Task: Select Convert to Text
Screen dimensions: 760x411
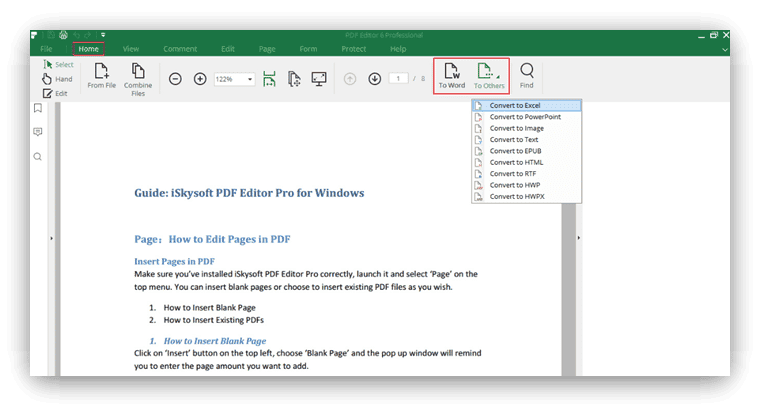Action: [x=526, y=140]
